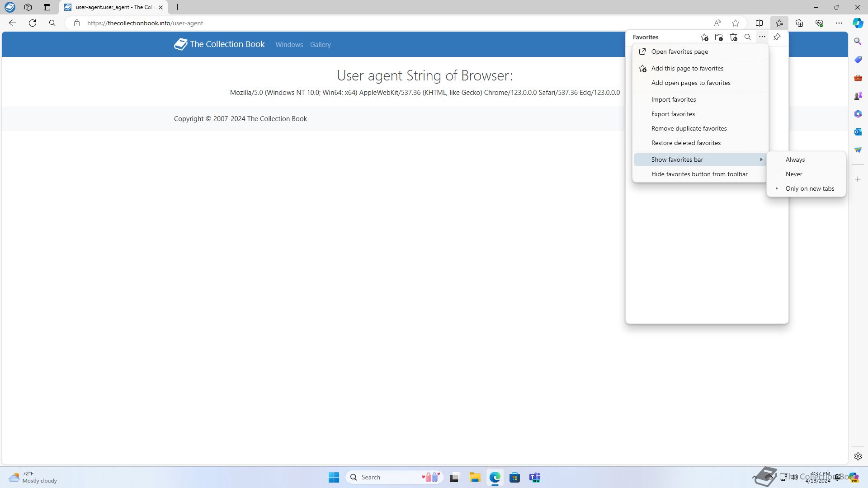
Task: Open sidebar Tools briefcase icon
Action: tap(858, 78)
